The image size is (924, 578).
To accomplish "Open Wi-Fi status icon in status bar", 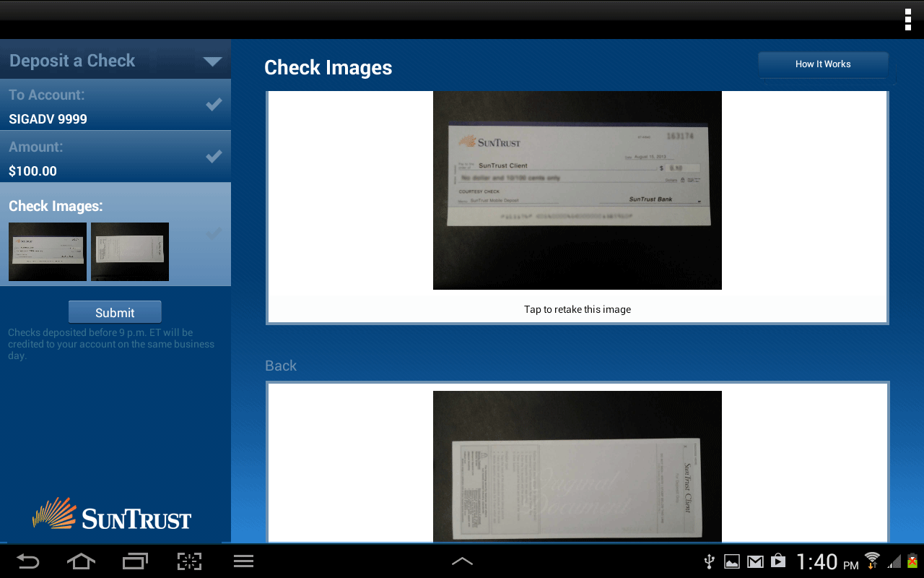I will click(873, 561).
